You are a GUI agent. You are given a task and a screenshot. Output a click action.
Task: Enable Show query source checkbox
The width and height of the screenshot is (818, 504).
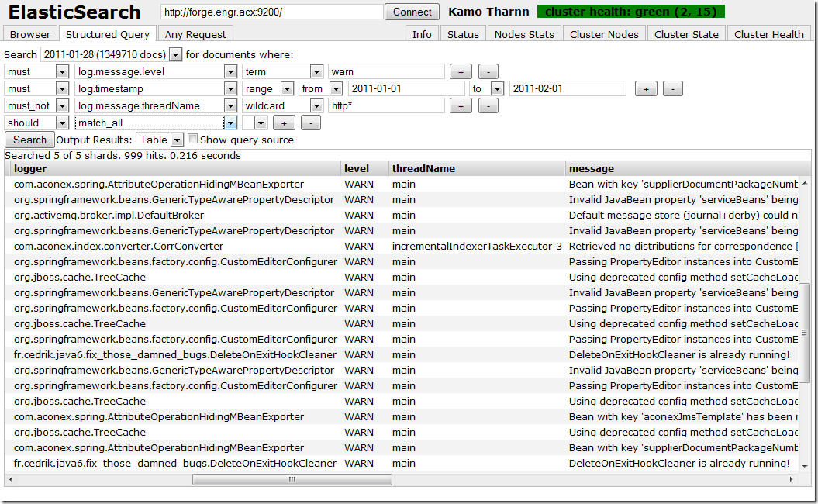192,139
